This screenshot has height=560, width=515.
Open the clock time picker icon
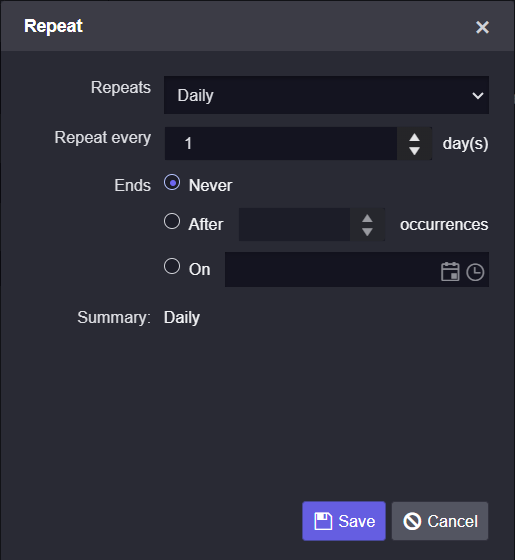[475, 272]
